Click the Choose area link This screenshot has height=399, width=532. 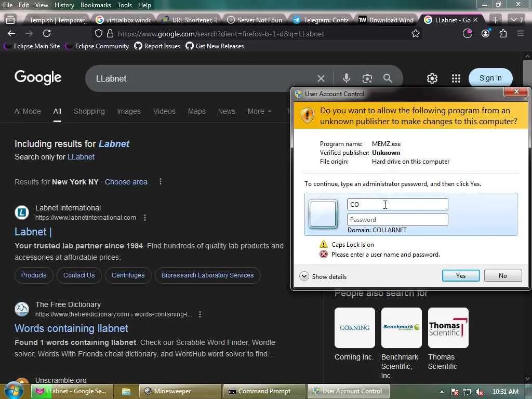(126, 182)
